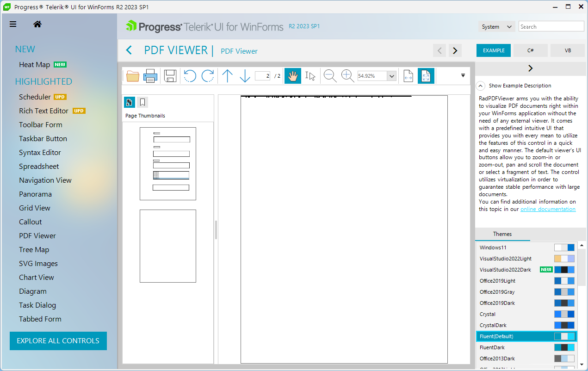The height and width of the screenshot is (371, 588).
Task: Open the Tree Map demo
Action: pos(34,250)
